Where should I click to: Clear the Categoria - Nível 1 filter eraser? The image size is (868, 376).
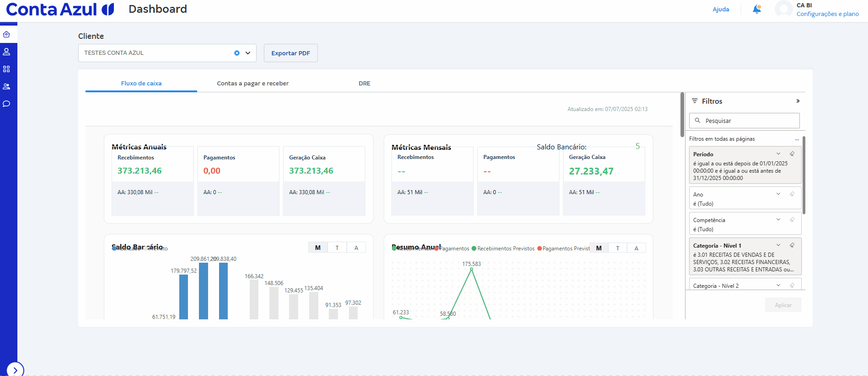tap(792, 245)
